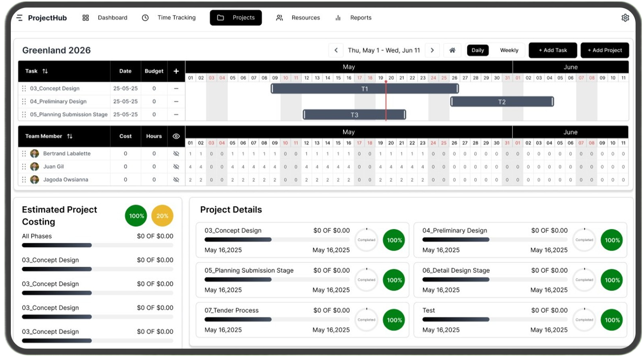
Task: Grab the drag handle for 04_Preliminary Design
Action: 24,101
